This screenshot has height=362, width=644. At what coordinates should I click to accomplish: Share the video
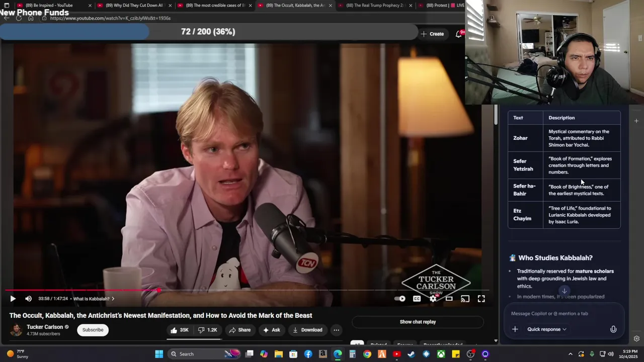coord(239,330)
